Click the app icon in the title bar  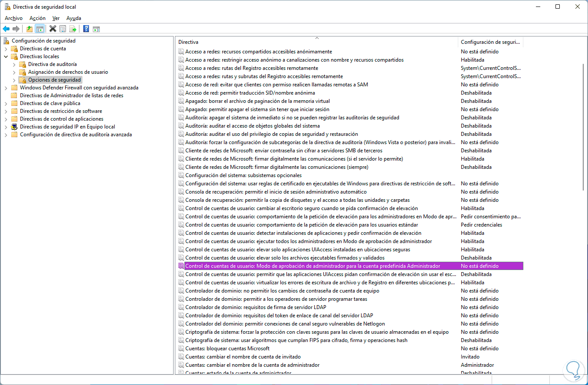pyautogui.click(x=7, y=7)
